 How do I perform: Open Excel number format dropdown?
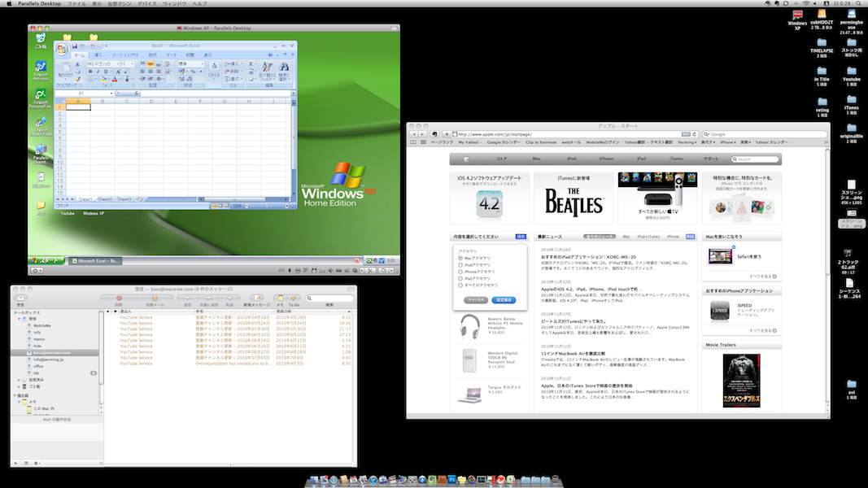(x=202, y=64)
